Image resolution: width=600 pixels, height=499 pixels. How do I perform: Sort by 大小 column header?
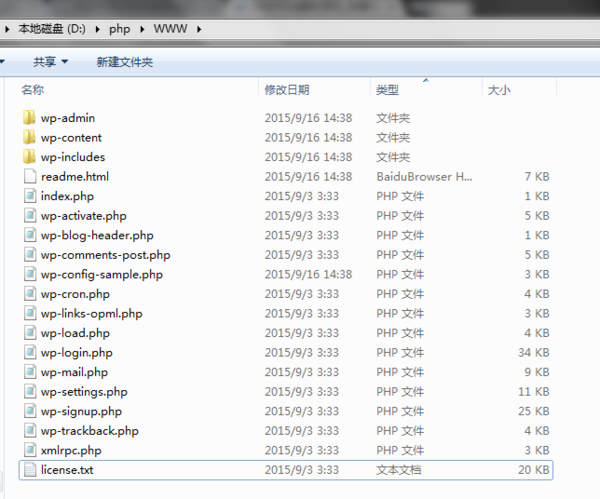pos(498,90)
